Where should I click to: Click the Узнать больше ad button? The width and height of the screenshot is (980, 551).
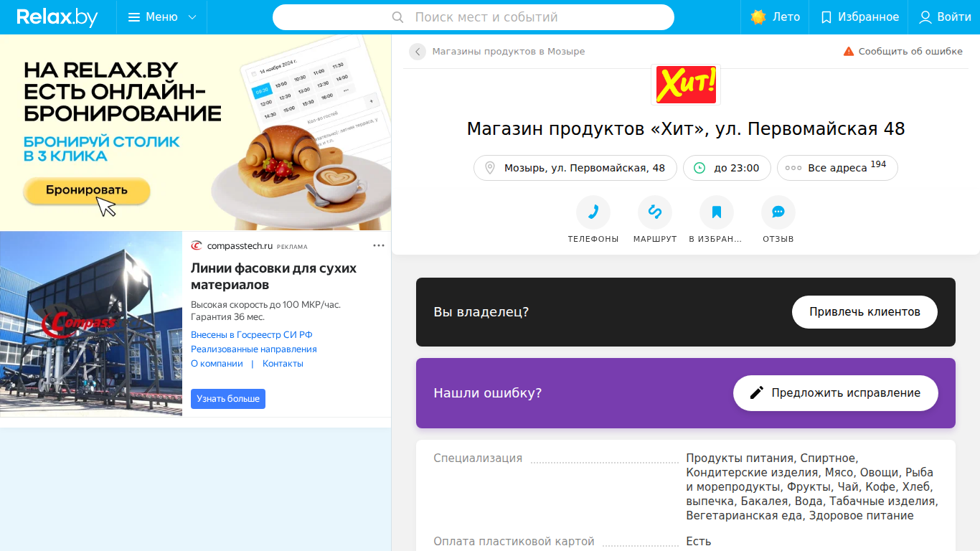click(x=228, y=399)
